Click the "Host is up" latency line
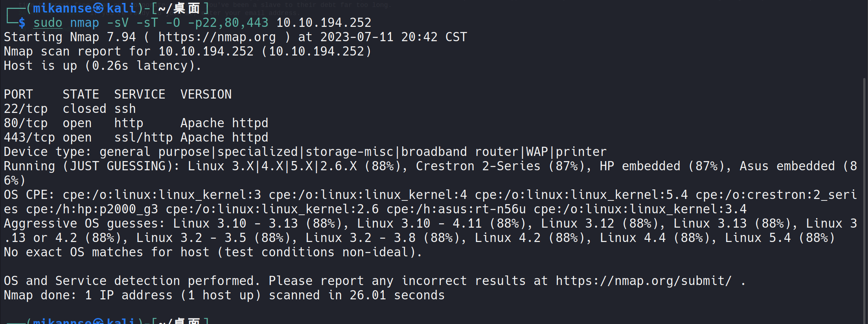This screenshot has width=868, height=324. pos(103,66)
